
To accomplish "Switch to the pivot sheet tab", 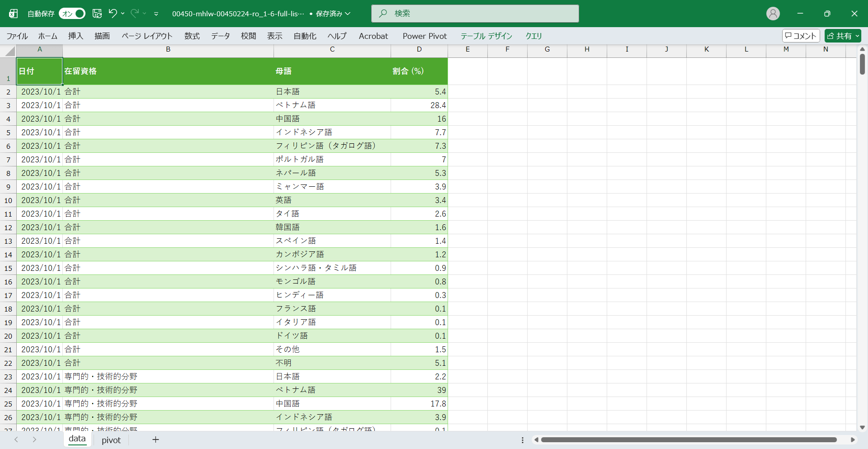I will 111,440.
